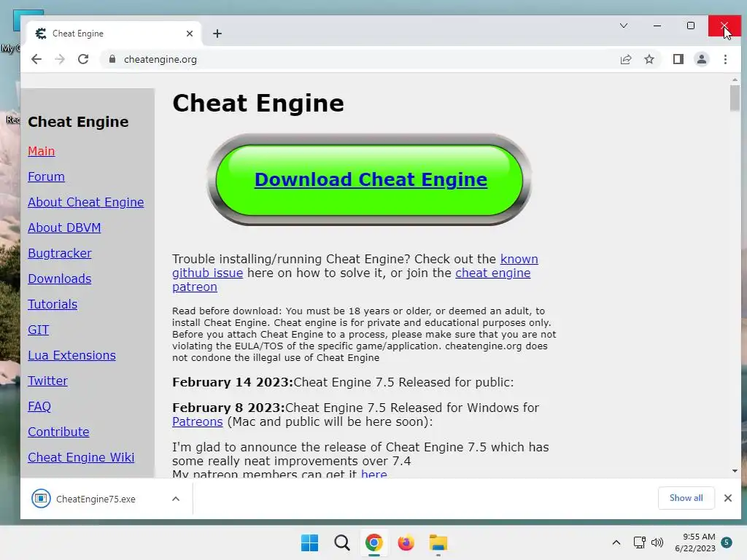Viewport: 747px width, 560px height.
Task: Open the Tutorials link
Action: tap(53, 304)
